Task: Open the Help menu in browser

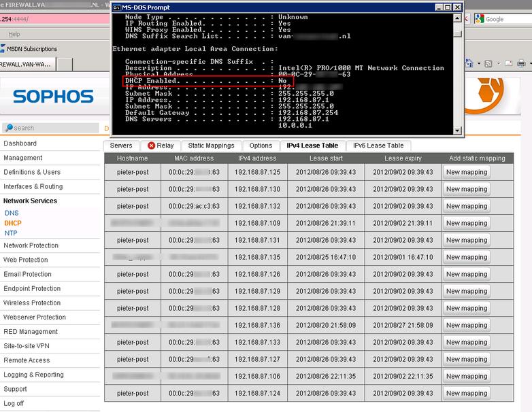Action: tap(14, 34)
